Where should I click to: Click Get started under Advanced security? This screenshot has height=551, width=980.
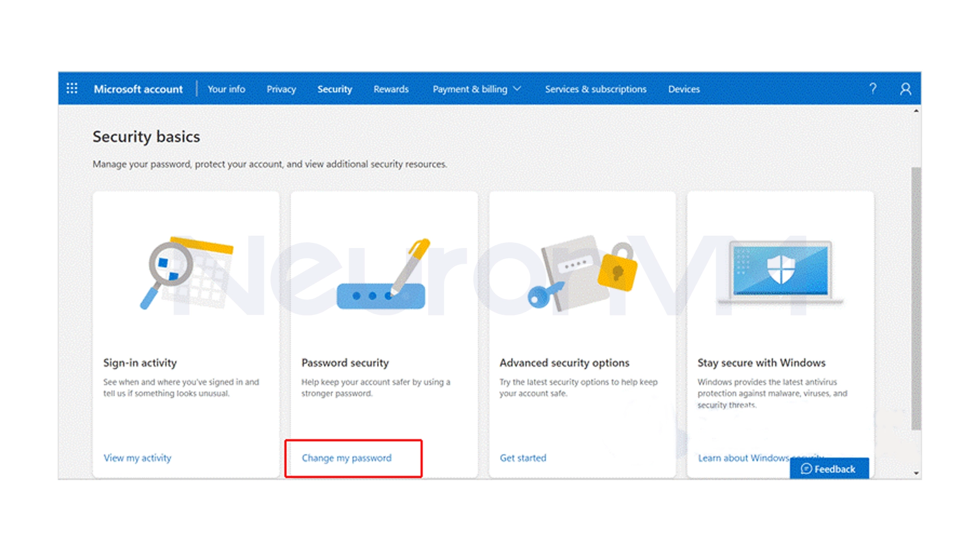[523, 458]
